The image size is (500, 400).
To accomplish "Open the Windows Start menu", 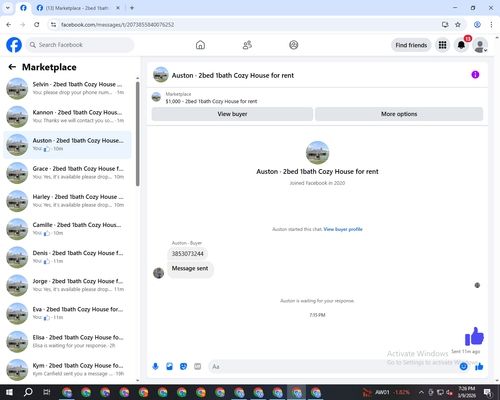I will (x=9, y=392).
